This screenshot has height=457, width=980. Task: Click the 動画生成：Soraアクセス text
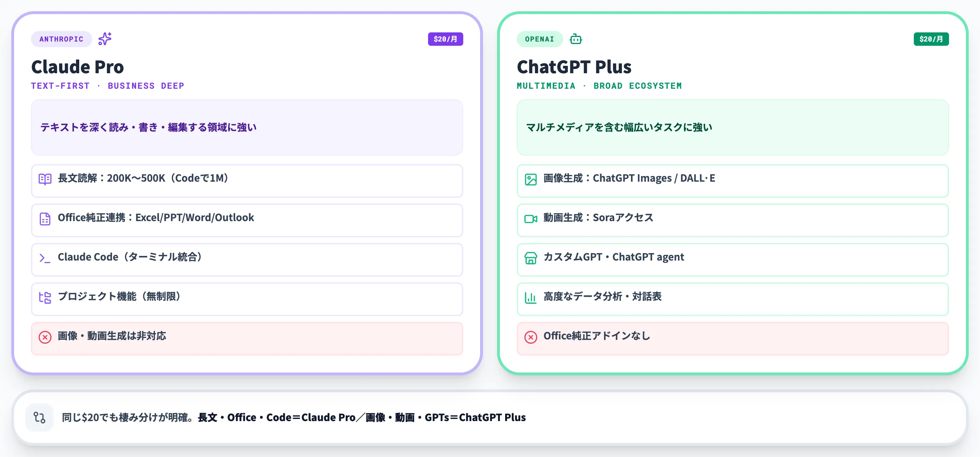(x=598, y=217)
